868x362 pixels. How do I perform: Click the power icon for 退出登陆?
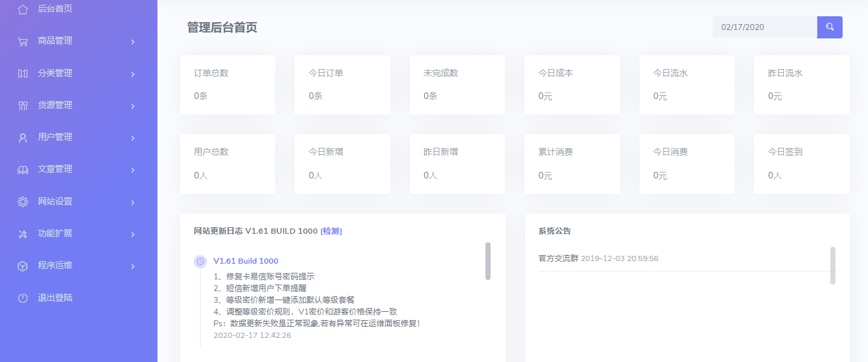click(23, 298)
